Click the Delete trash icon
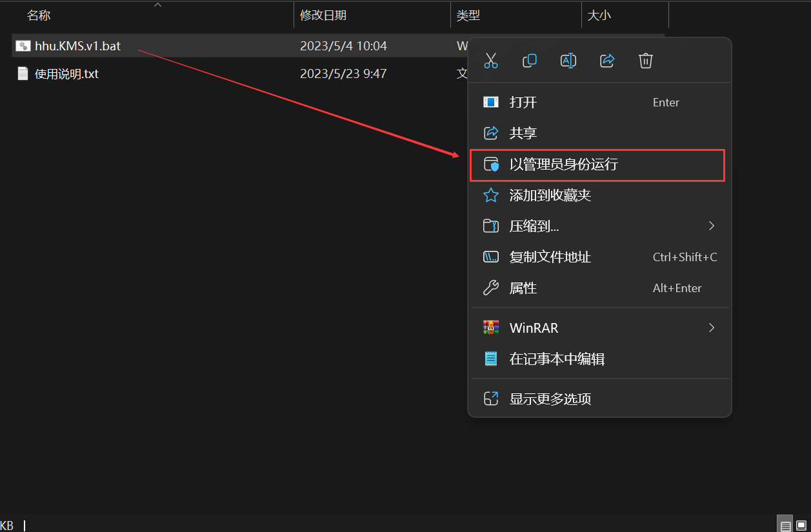This screenshot has width=811, height=532. 646,60
